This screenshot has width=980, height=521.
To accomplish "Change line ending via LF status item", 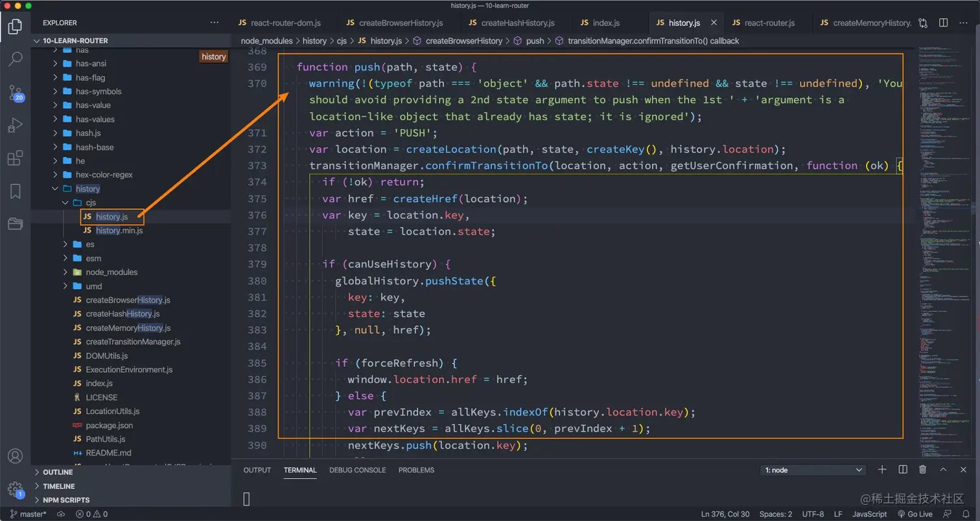I will tap(837, 514).
